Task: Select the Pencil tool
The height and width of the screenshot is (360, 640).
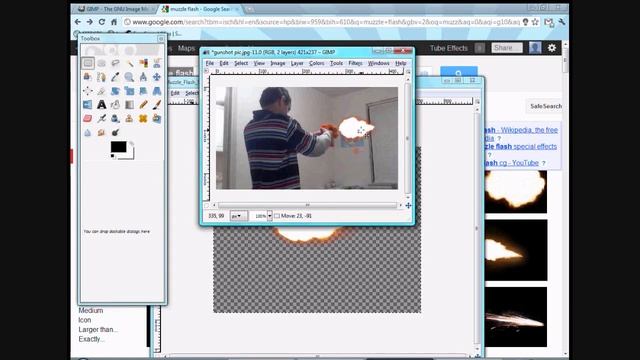Action: (x=143, y=104)
